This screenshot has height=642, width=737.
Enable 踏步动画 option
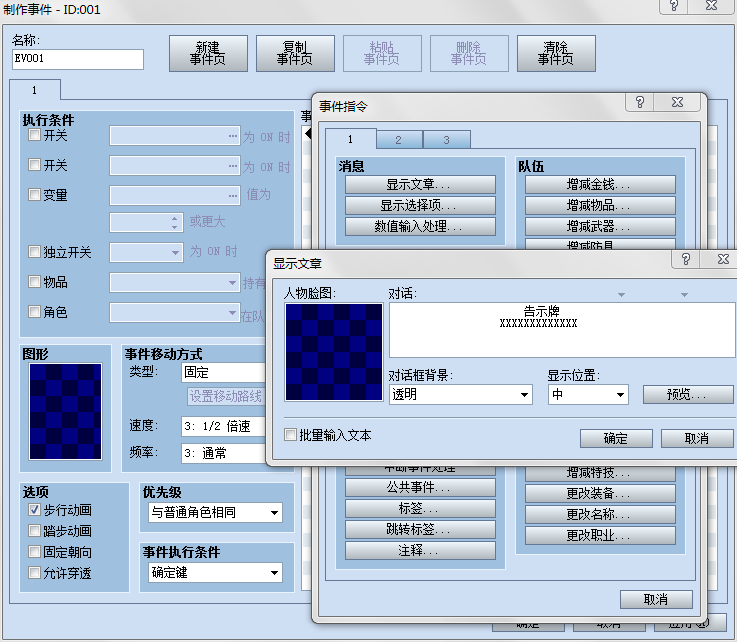pos(34,531)
